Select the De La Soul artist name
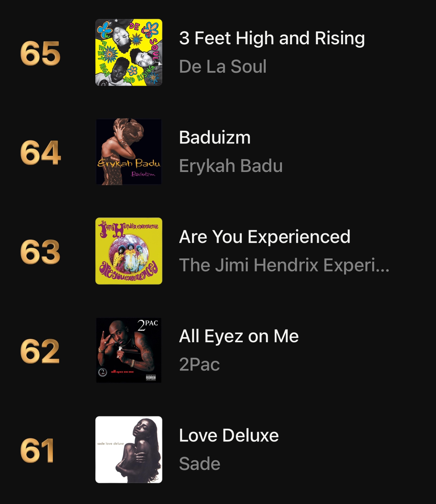The height and width of the screenshot is (504, 436). pos(223,66)
